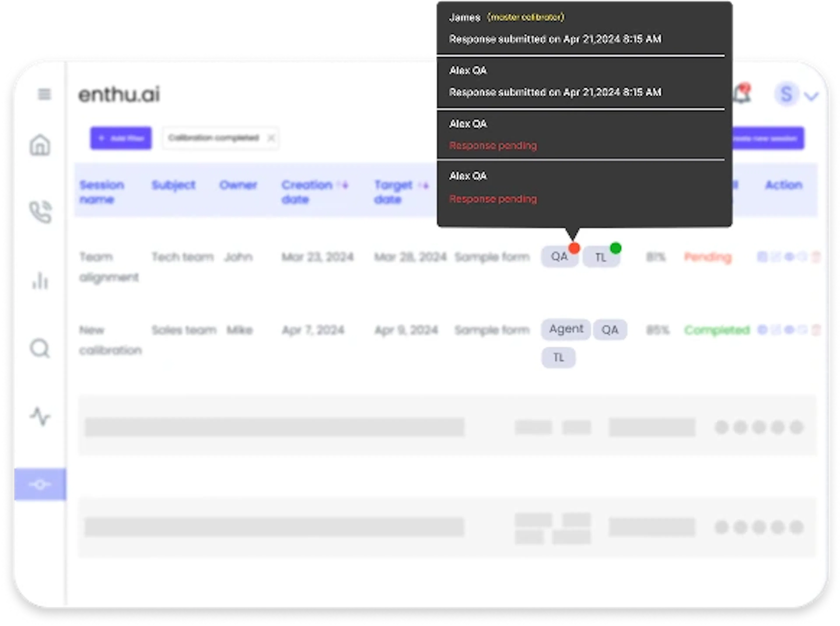Remove the Calibration completed filter chip
The height and width of the screenshot is (626, 840).
pos(271,138)
